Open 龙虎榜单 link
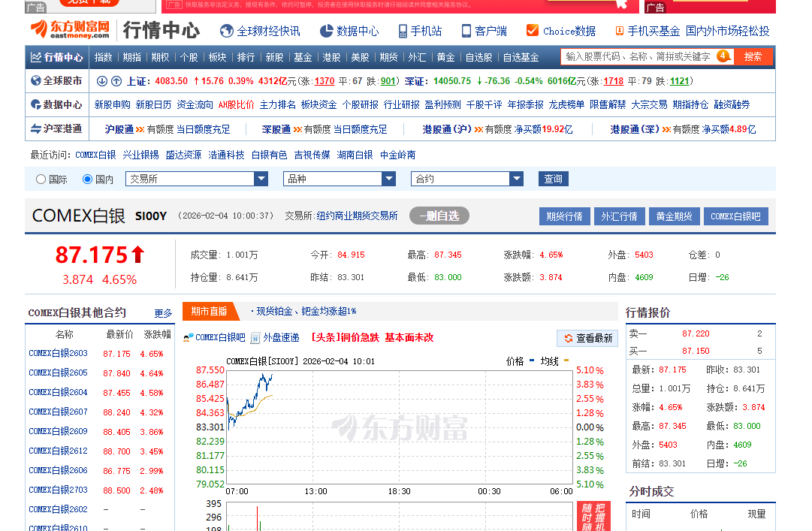The height and width of the screenshot is (531, 812). [566, 104]
